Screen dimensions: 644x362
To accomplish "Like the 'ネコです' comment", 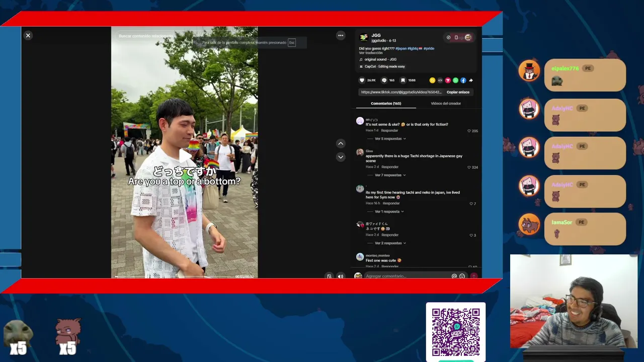I will coord(471,235).
